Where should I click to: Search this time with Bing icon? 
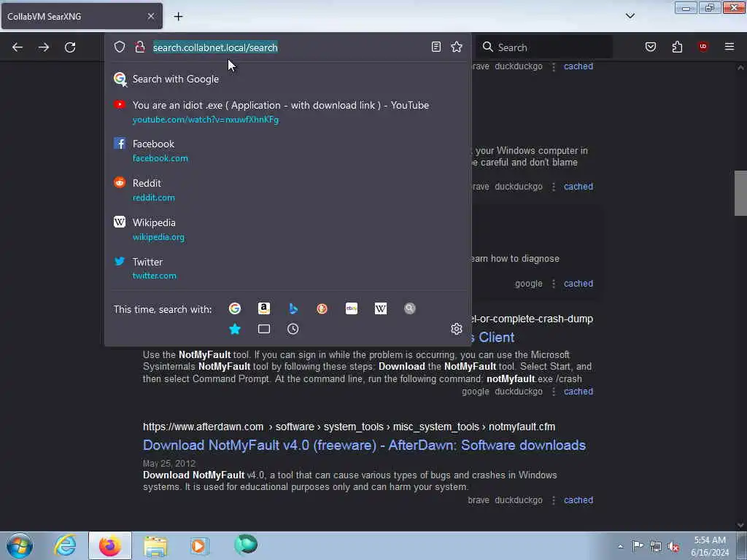[x=293, y=308]
